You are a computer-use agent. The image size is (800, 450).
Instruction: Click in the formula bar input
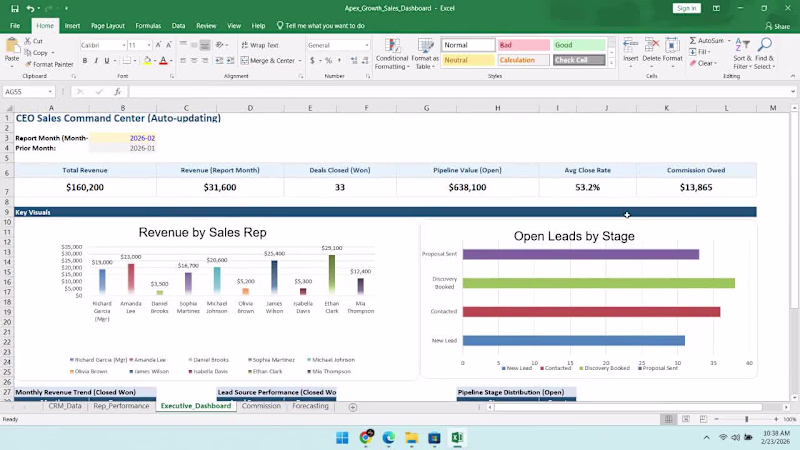point(458,92)
